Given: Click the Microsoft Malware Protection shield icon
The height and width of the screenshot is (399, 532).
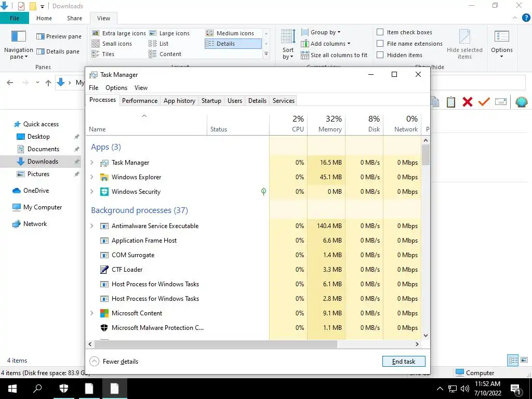Looking at the screenshot, I should (x=104, y=328).
